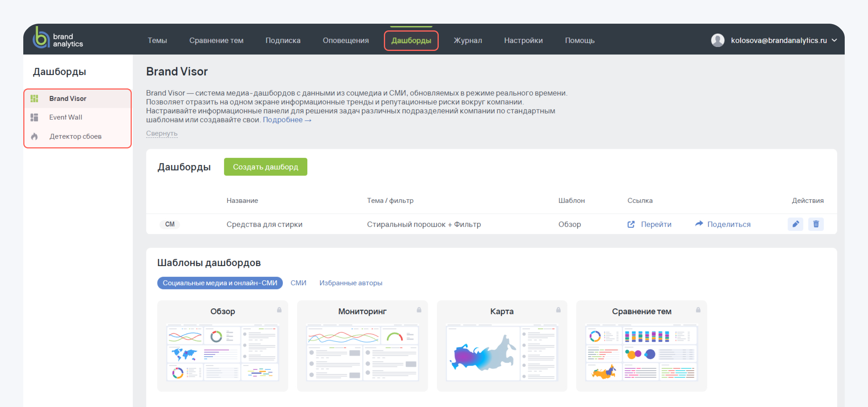This screenshot has height=407, width=868.
Task: Click the share arrow icon
Action: (x=699, y=223)
